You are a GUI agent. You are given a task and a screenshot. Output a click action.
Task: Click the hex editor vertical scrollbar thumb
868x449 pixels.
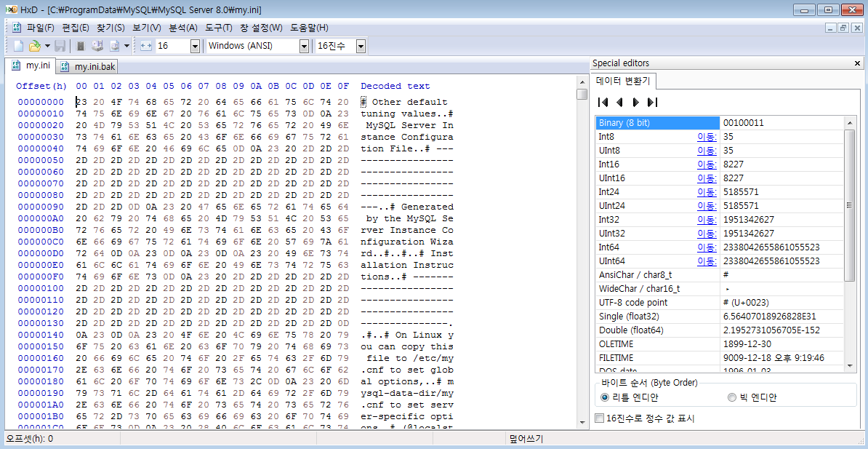coord(582,94)
